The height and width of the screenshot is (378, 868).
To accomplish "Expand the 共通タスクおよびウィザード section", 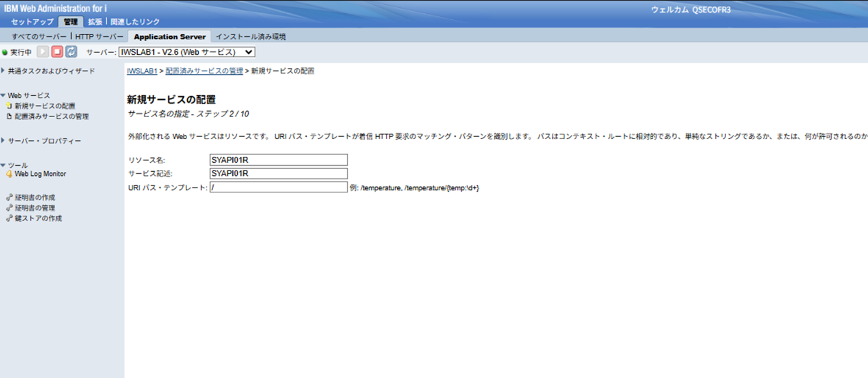I will coord(3,71).
